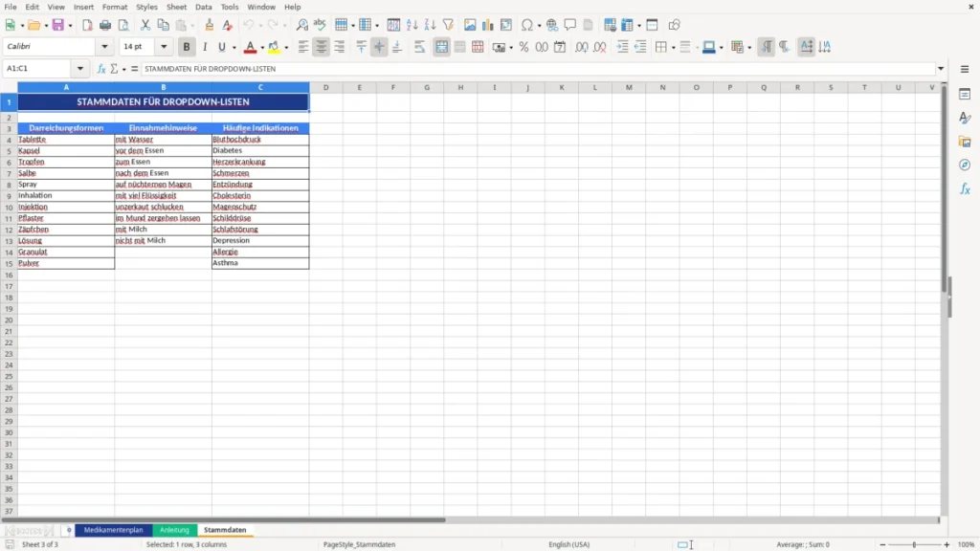
Task: Open Font Color dropdown arrow
Action: coord(262,48)
